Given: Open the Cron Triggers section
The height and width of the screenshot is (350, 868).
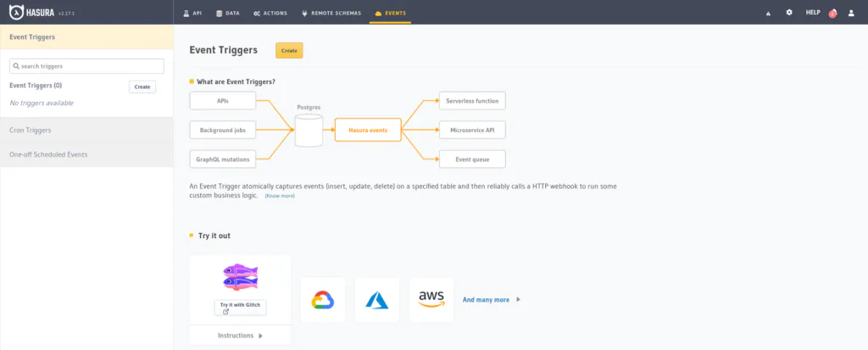Looking at the screenshot, I should [86, 131].
